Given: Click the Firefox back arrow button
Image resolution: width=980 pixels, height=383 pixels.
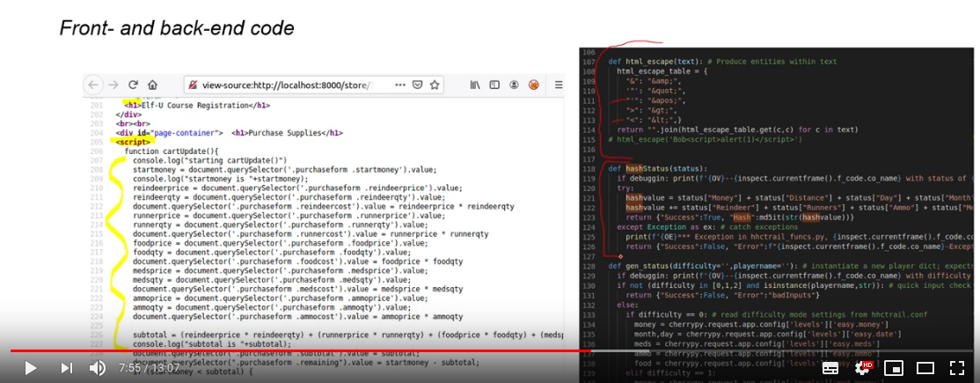Looking at the screenshot, I should [x=93, y=85].
